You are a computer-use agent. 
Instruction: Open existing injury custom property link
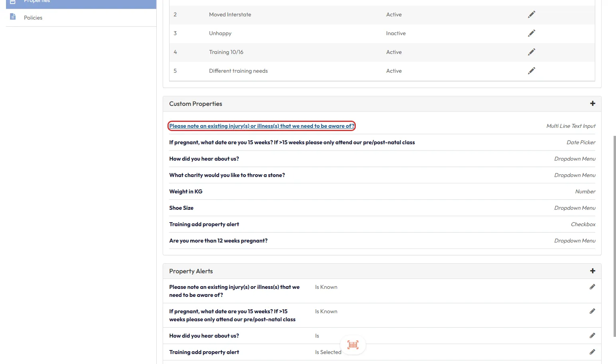click(261, 126)
